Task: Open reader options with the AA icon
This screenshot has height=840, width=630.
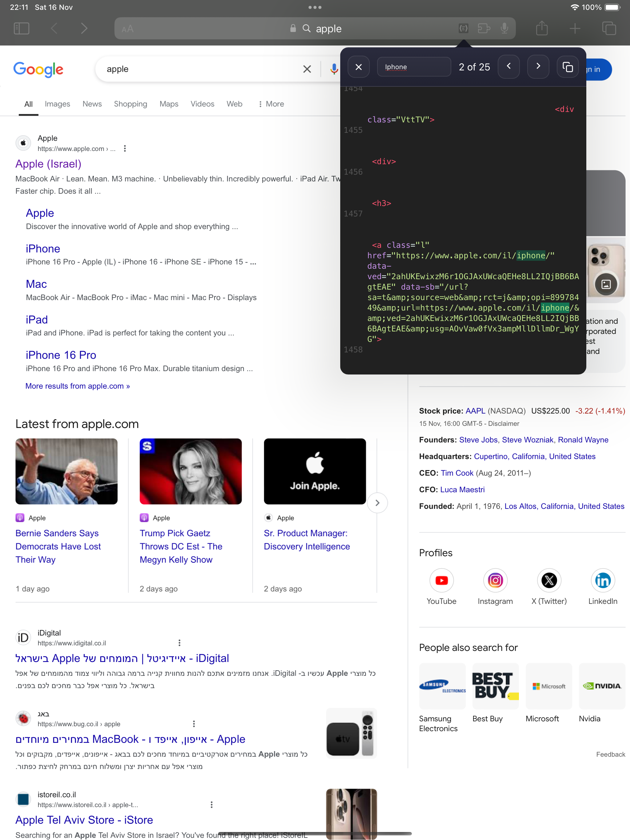Action: pos(127,28)
